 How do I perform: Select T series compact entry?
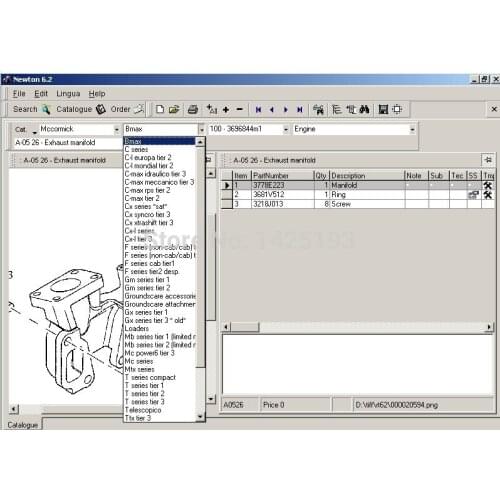coord(159,377)
